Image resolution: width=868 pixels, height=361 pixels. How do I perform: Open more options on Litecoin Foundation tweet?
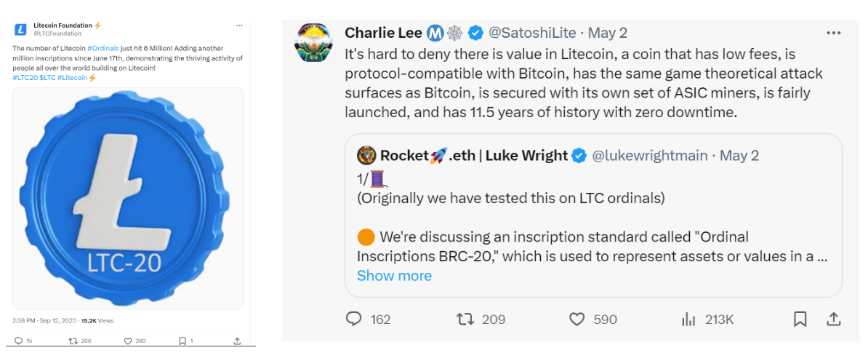click(x=239, y=25)
